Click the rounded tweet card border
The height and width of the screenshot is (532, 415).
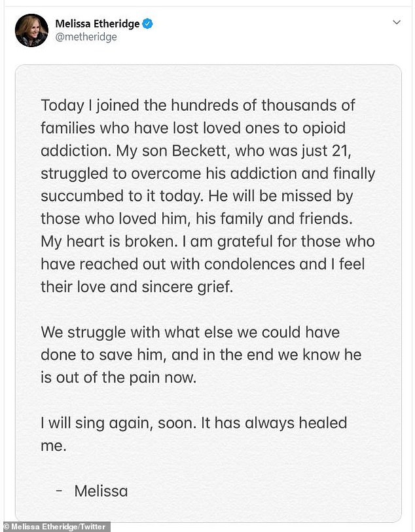208,66
